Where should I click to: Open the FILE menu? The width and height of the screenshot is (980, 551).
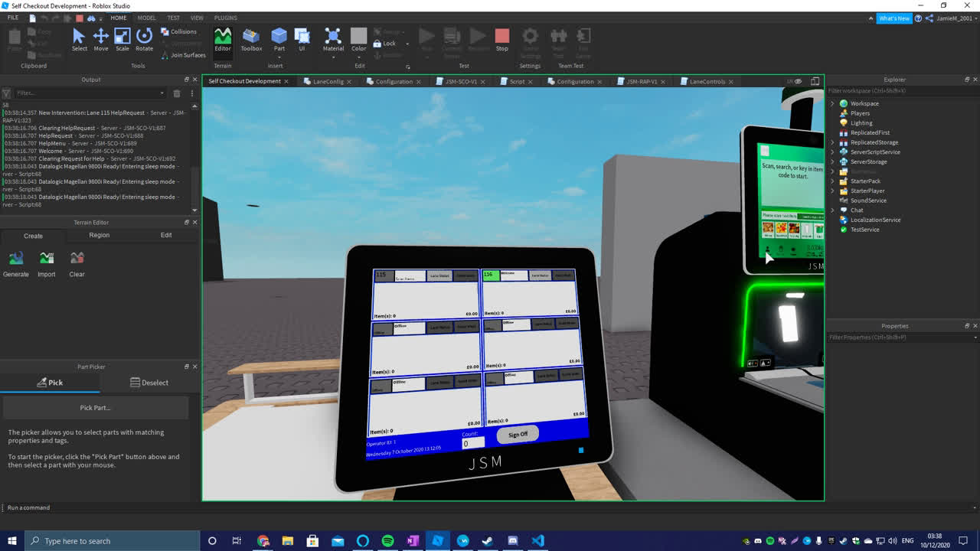coord(13,18)
